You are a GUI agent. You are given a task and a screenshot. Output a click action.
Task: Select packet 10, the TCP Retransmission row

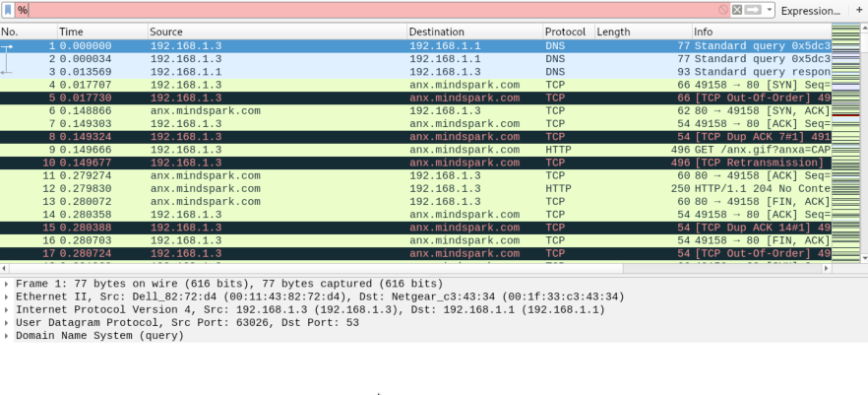pos(394,163)
